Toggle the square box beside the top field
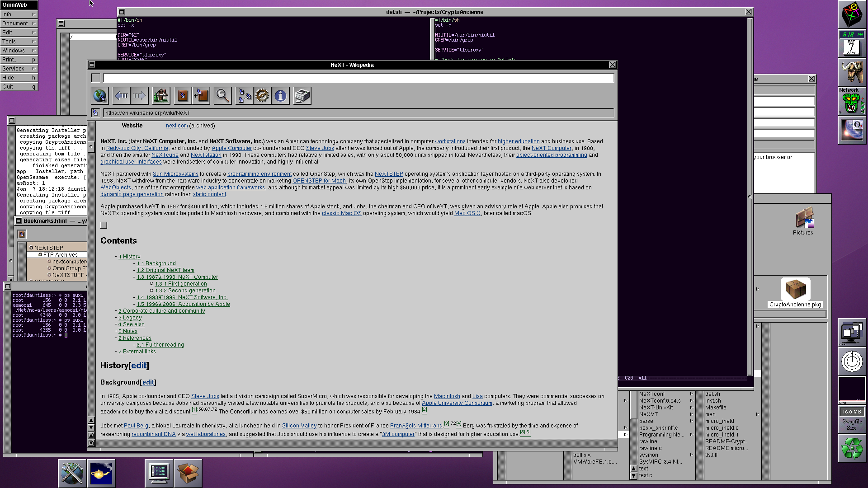Image resolution: width=868 pixels, height=488 pixels. click(x=95, y=78)
